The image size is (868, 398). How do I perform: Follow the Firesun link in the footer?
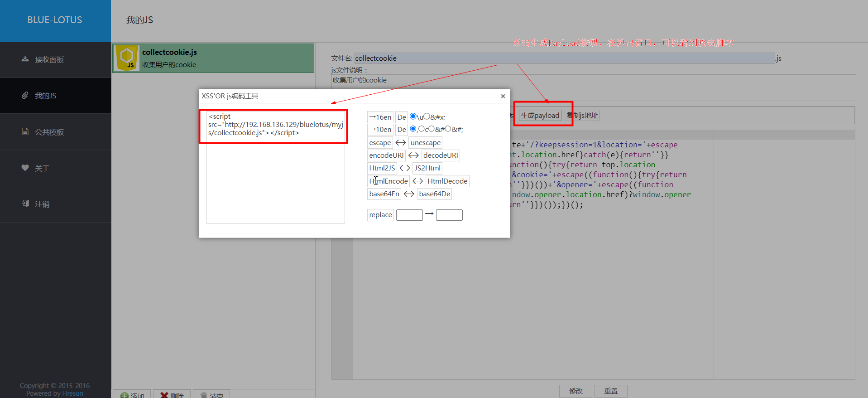click(72, 393)
